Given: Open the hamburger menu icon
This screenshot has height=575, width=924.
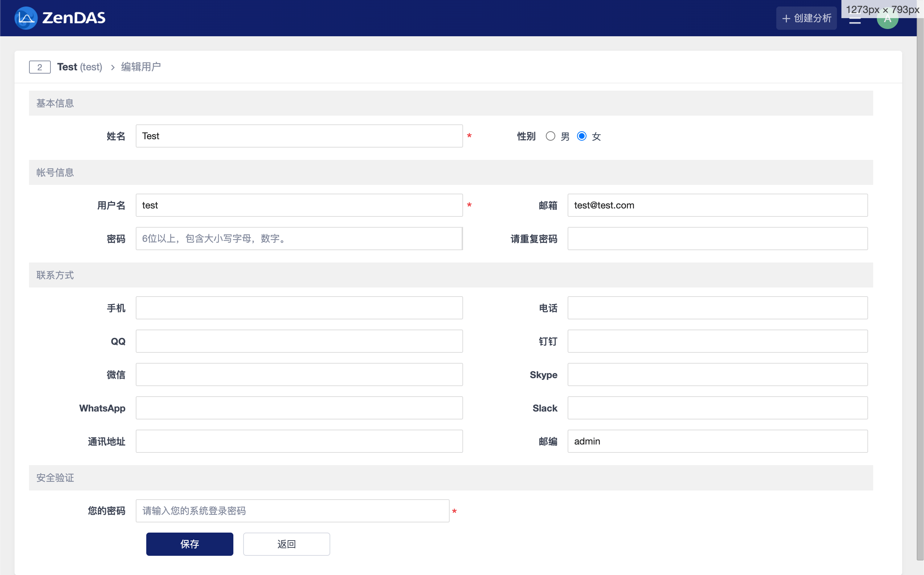Looking at the screenshot, I should [x=855, y=21].
